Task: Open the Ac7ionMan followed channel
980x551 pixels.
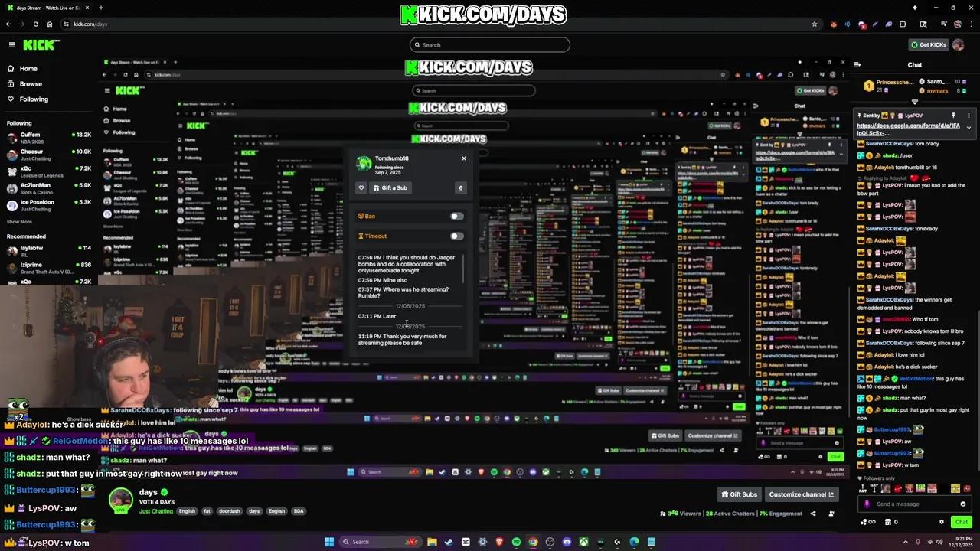Action: [x=49, y=188]
